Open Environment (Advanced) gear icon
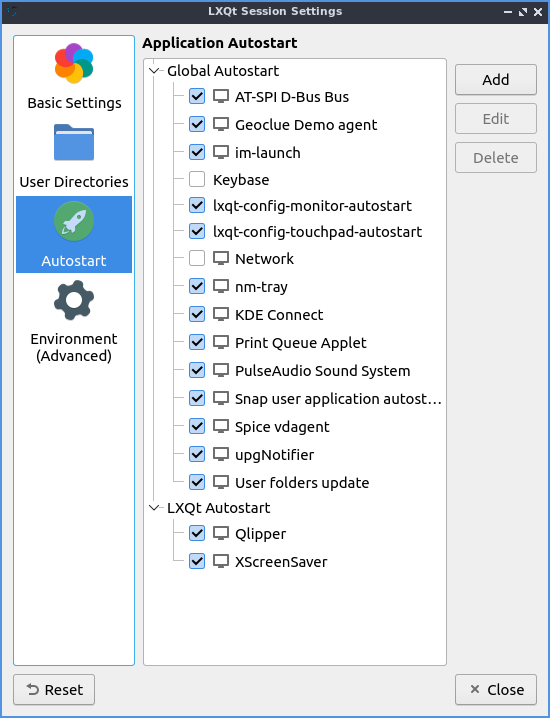 (x=74, y=300)
